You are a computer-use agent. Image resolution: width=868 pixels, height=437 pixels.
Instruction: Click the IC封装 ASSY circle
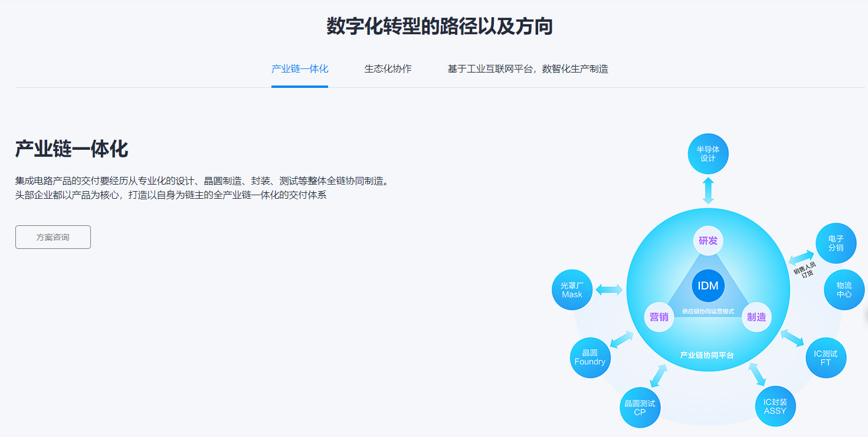tap(775, 406)
